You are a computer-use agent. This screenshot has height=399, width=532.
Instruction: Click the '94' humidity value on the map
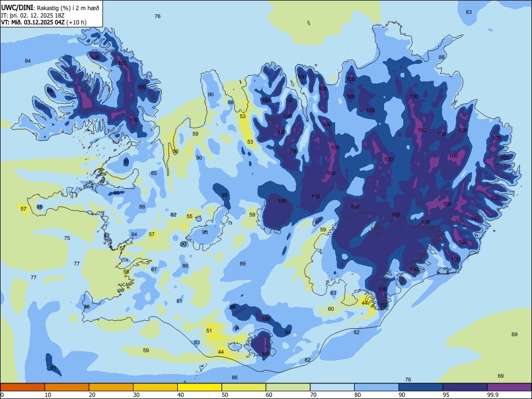(288, 332)
